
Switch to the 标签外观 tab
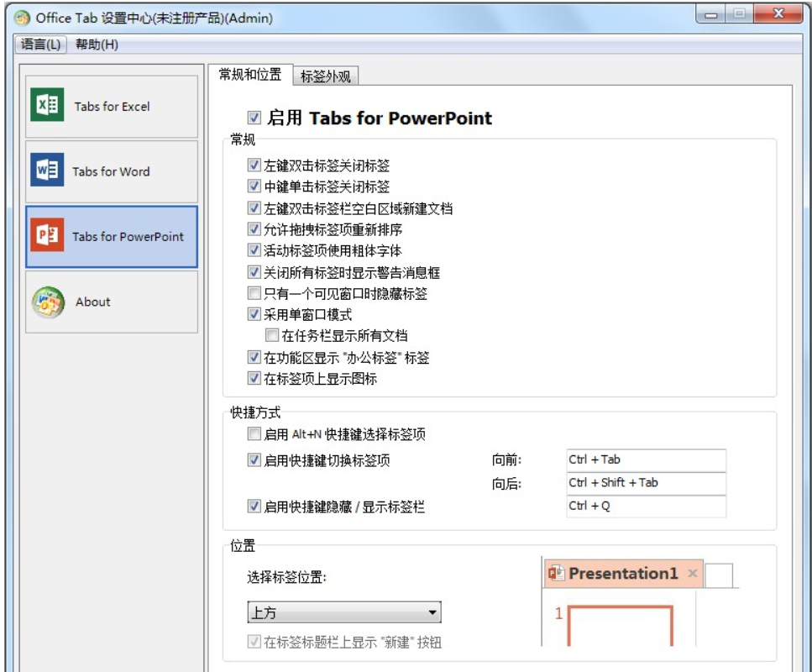[326, 76]
